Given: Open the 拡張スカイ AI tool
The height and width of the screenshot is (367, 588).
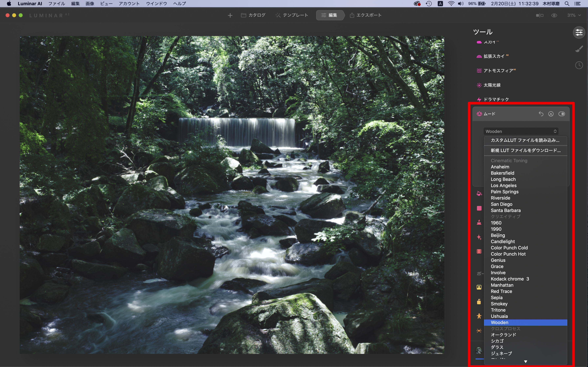Looking at the screenshot, I should (494, 56).
